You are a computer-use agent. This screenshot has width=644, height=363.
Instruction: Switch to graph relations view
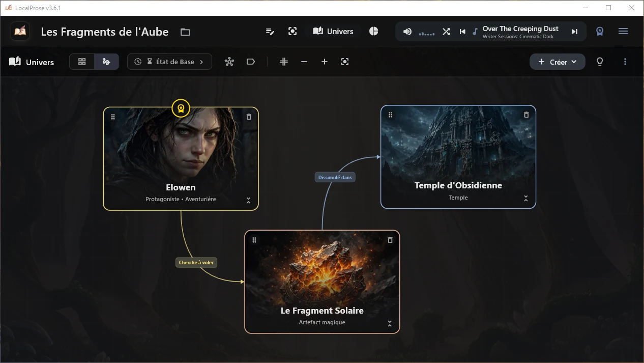tap(106, 62)
